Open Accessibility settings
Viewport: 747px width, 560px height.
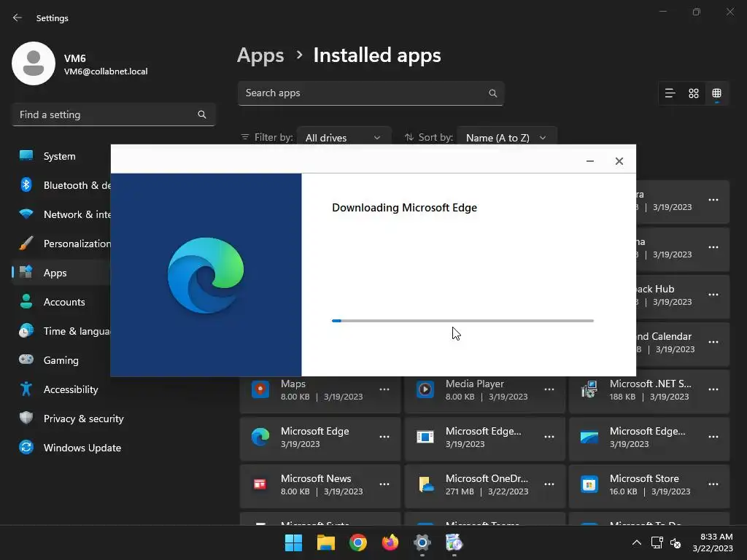click(x=115, y=389)
